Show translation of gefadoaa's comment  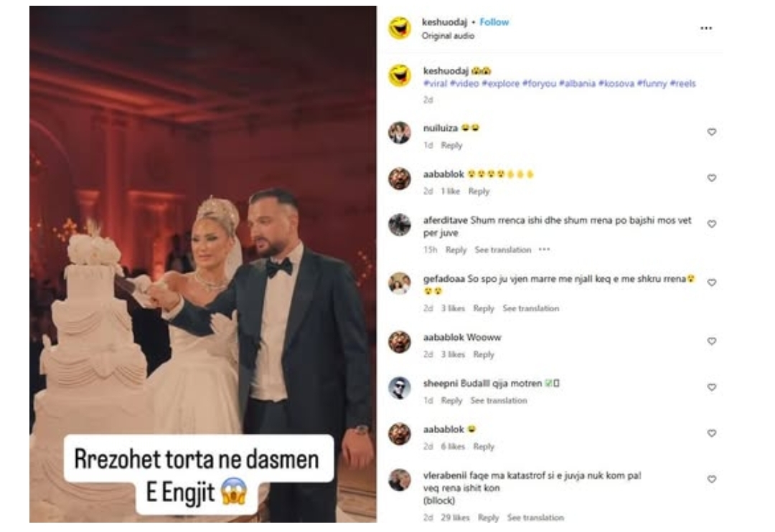click(x=531, y=308)
